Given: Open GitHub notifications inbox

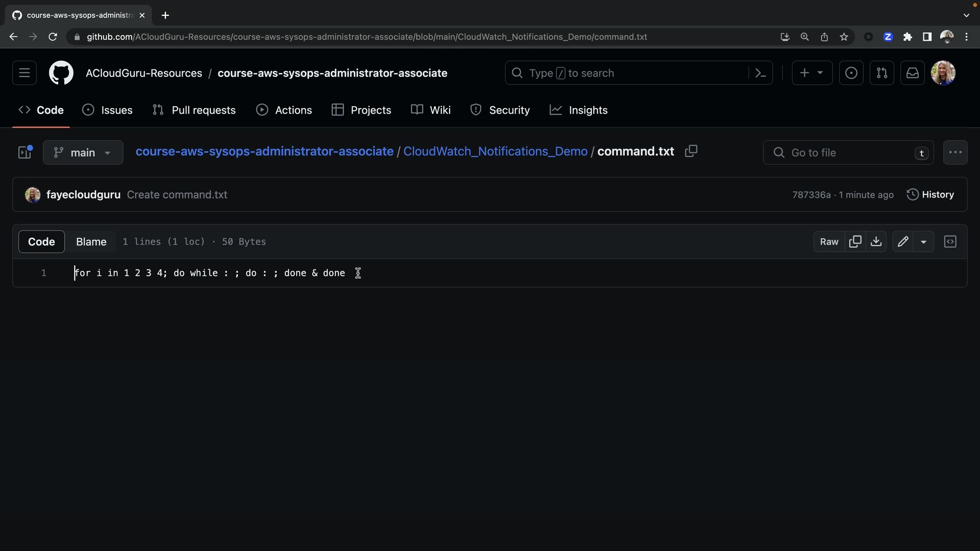Looking at the screenshot, I should tap(912, 73).
